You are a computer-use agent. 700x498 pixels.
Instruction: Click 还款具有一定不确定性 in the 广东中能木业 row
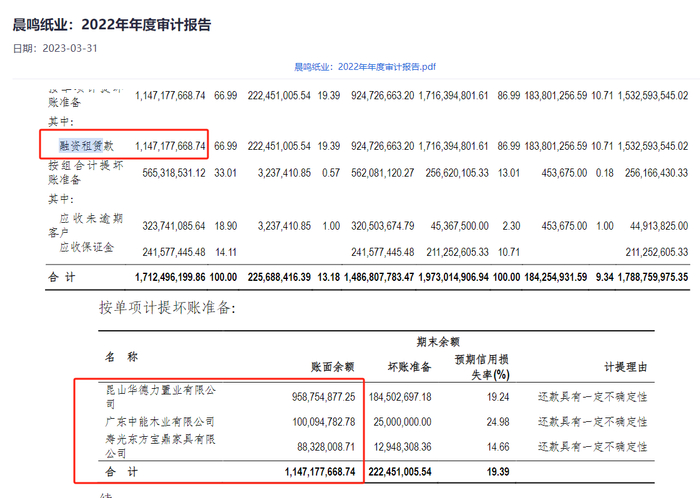pyautogui.click(x=592, y=422)
